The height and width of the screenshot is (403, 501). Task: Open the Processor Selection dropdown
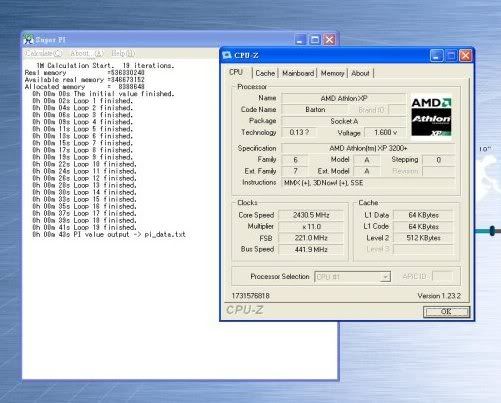pyautogui.click(x=352, y=277)
